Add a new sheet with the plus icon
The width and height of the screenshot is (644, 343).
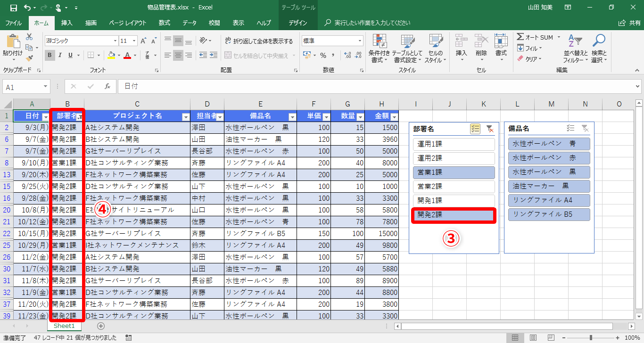(100, 326)
